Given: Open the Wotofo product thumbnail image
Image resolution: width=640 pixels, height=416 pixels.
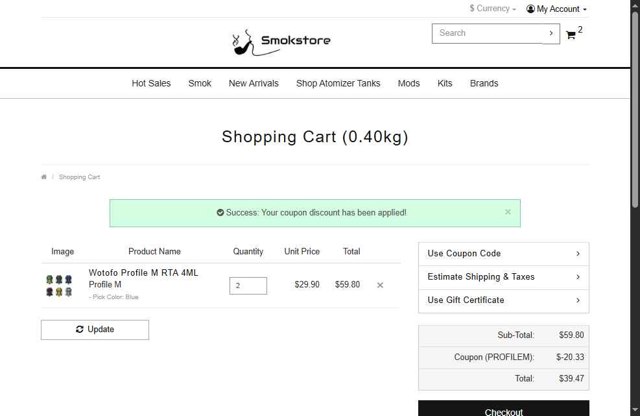Looking at the screenshot, I should 59,285.
